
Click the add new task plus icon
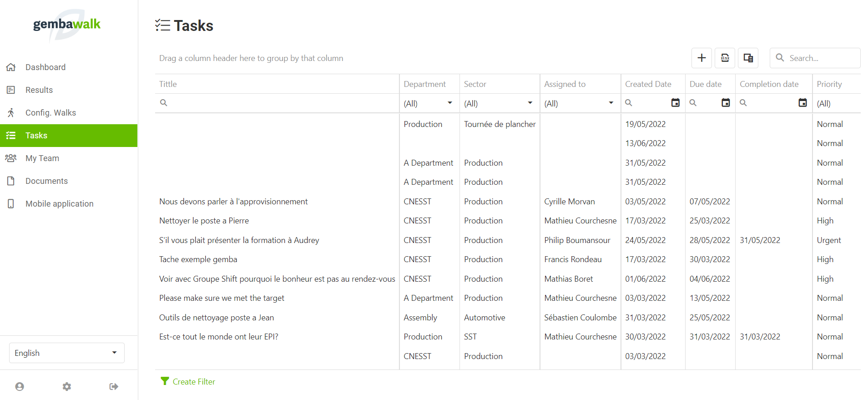tap(701, 58)
